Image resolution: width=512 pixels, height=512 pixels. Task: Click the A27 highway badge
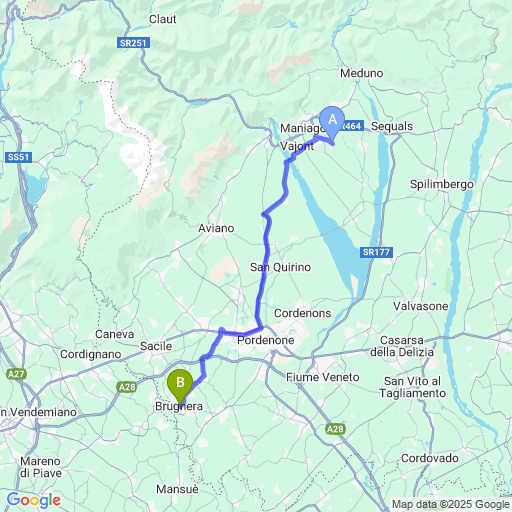(x=16, y=374)
